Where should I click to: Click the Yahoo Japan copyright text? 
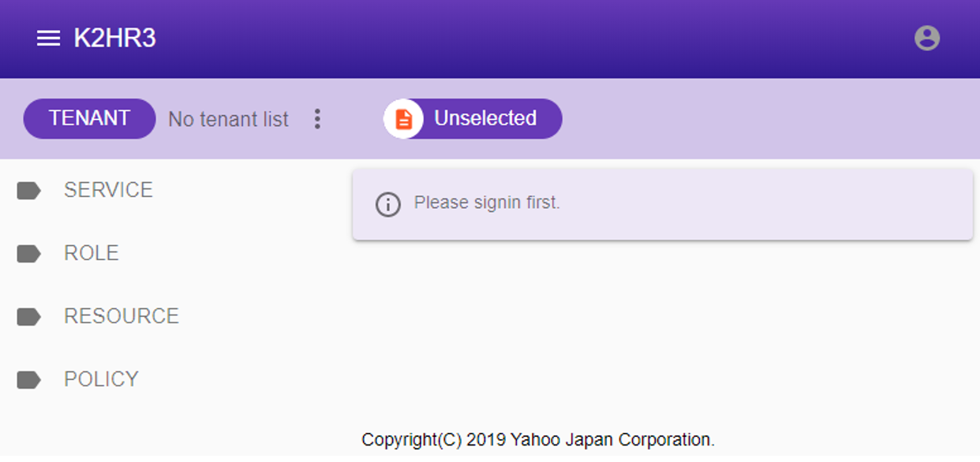[538, 440]
